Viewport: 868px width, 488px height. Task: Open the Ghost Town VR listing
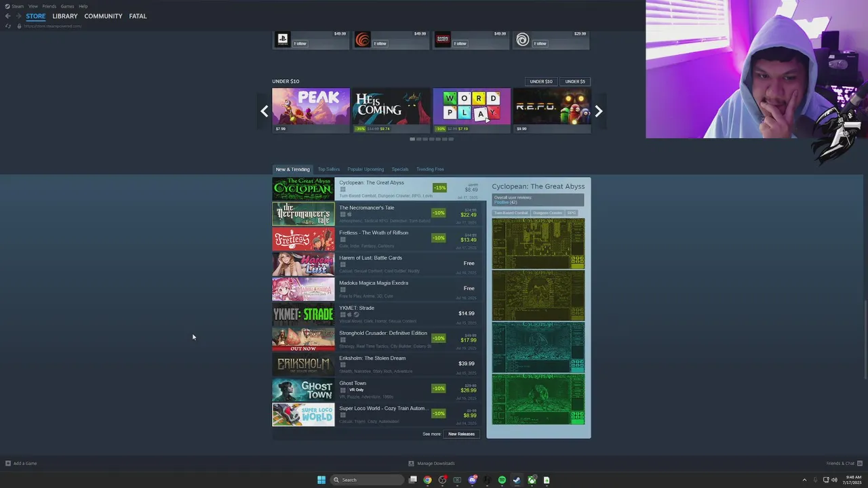377,389
